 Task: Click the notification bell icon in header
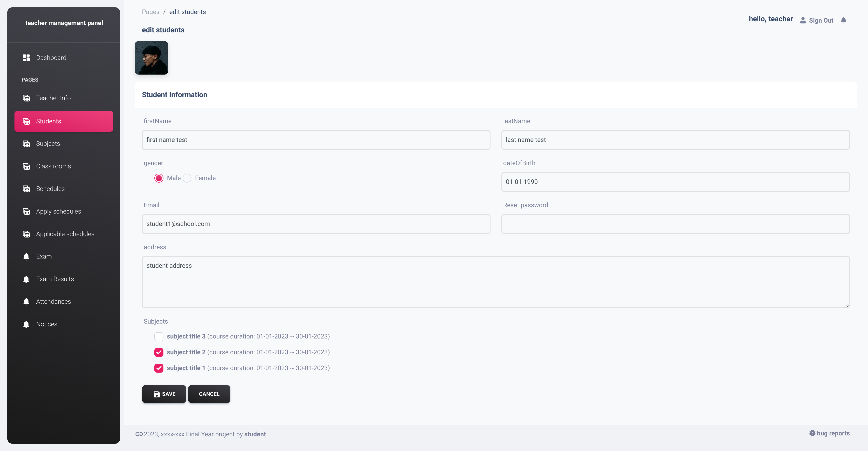coord(843,20)
